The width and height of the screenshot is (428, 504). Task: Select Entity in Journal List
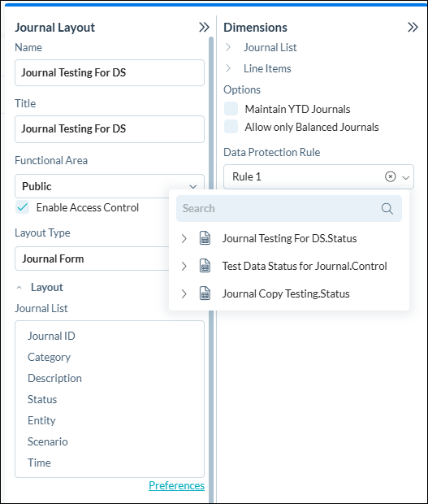coord(41,421)
